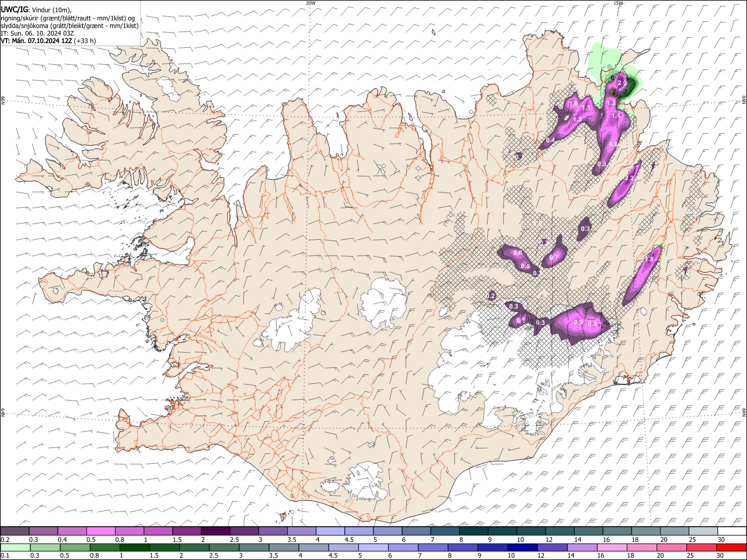Click the 2.2 precipitation value on the map
This screenshot has height=560, width=747.
tap(630, 177)
